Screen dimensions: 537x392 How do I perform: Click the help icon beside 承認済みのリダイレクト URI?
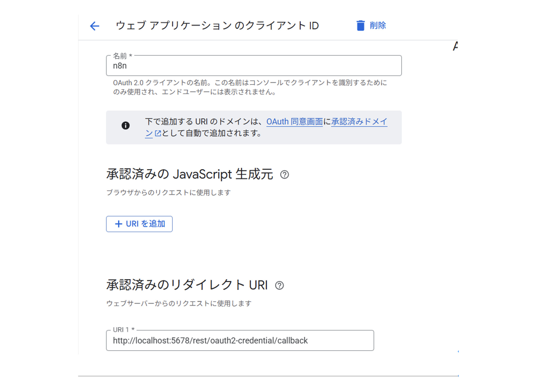click(280, 285)
